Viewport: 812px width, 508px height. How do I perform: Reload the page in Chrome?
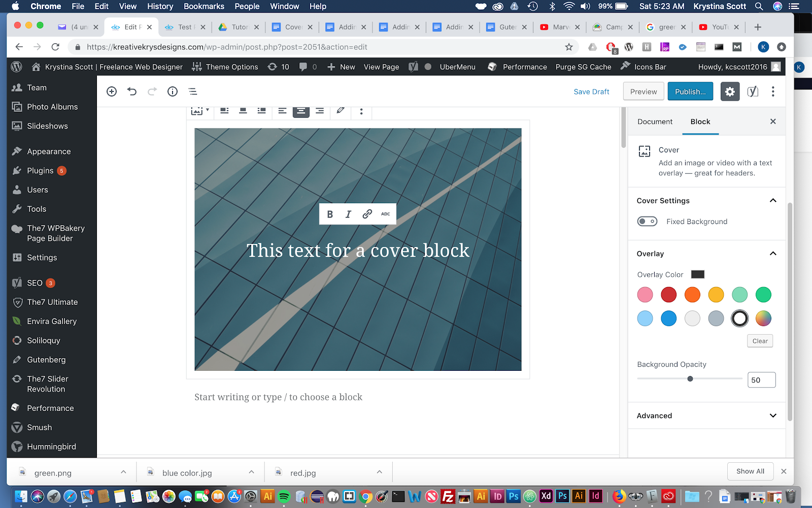pyautogui.click(x=55, y=47)
